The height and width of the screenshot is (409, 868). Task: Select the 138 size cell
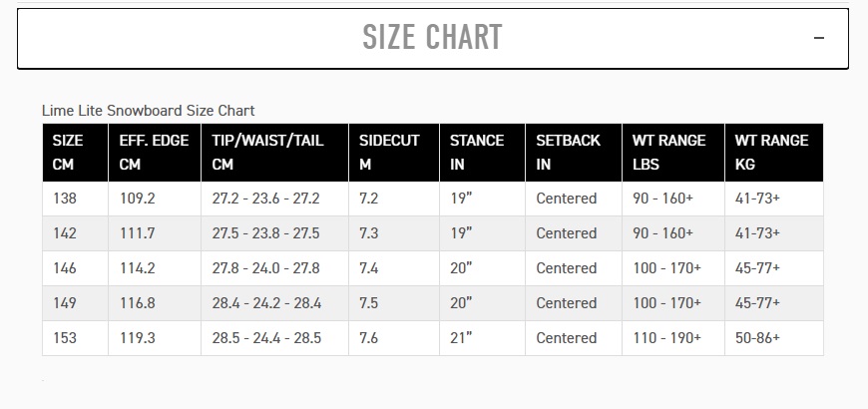66,199
